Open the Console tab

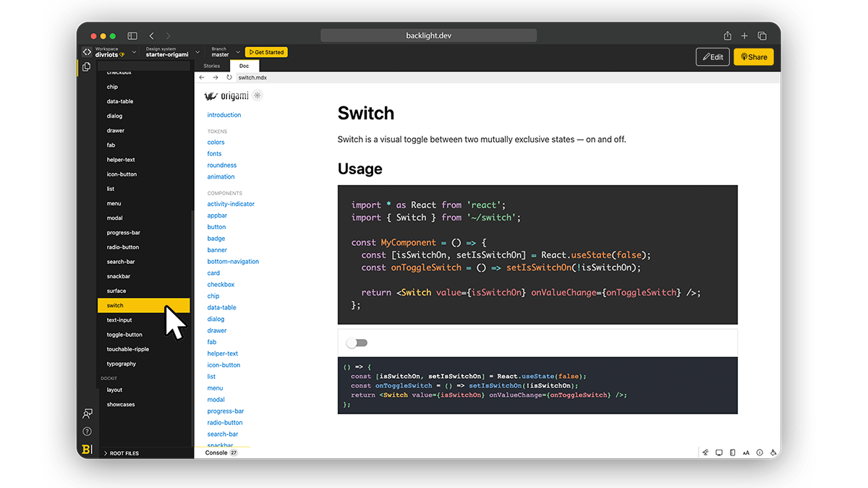click(216, 453)
